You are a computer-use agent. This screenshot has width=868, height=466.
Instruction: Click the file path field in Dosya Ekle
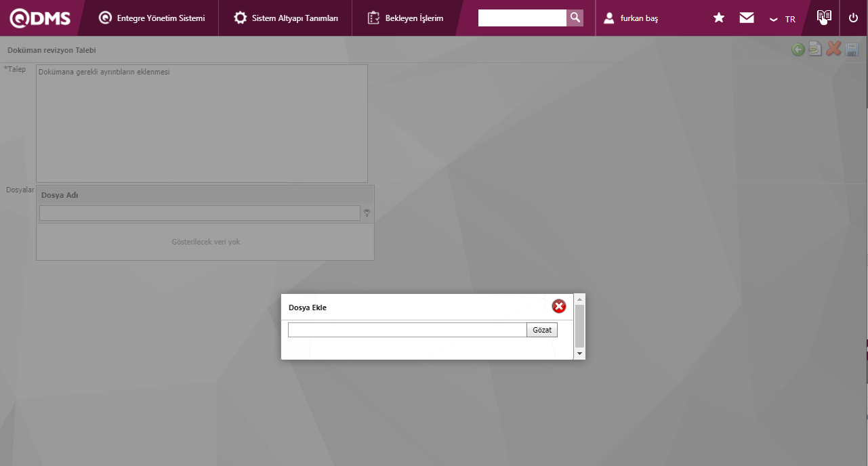(407, 330)
